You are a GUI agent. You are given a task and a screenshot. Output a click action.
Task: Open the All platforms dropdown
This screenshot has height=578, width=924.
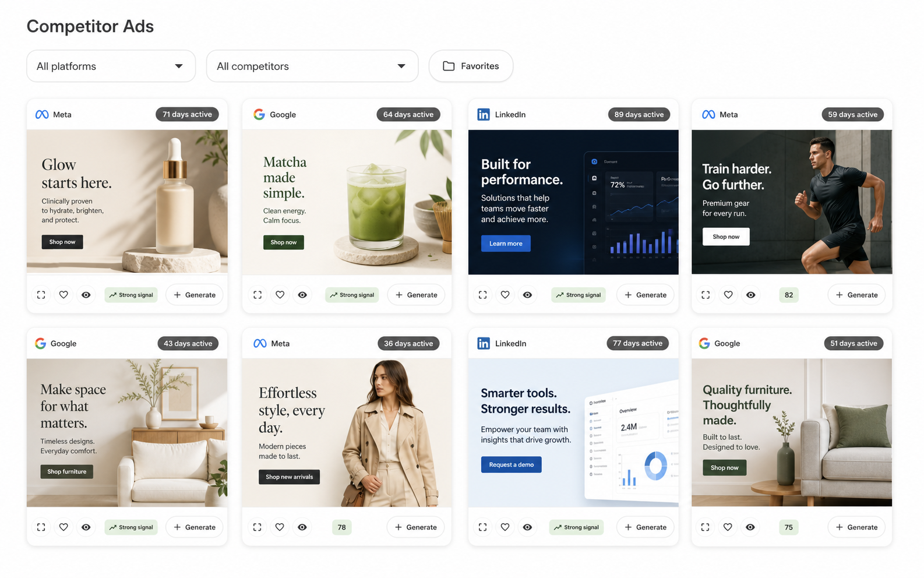coord(111,66)
